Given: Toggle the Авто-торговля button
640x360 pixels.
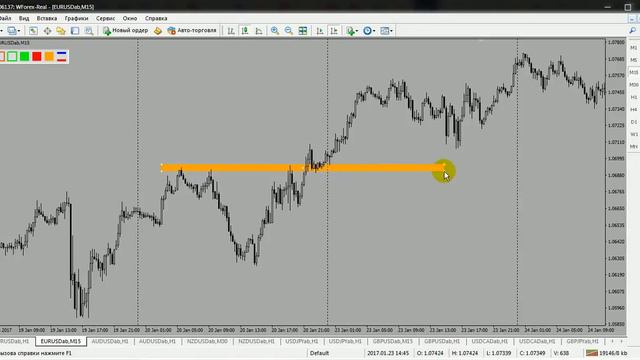Looking at the screenshot, I should click(192, 31).
